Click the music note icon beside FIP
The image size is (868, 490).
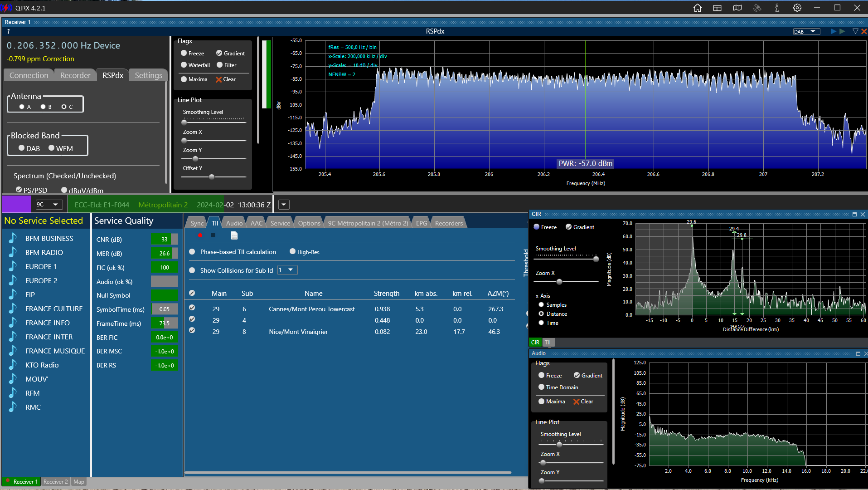click(x=13, y=294)
